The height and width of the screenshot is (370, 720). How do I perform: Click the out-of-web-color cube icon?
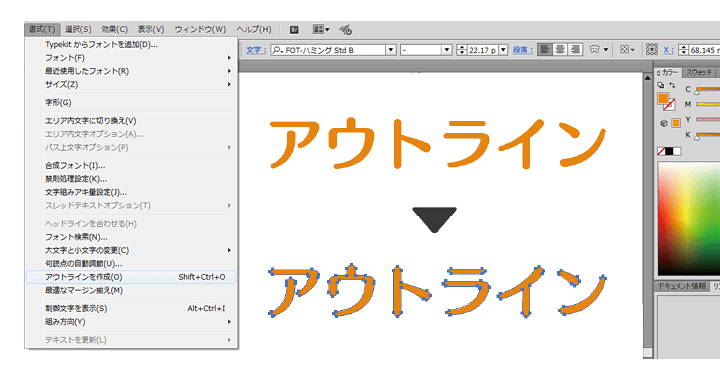tap(664, 123)
